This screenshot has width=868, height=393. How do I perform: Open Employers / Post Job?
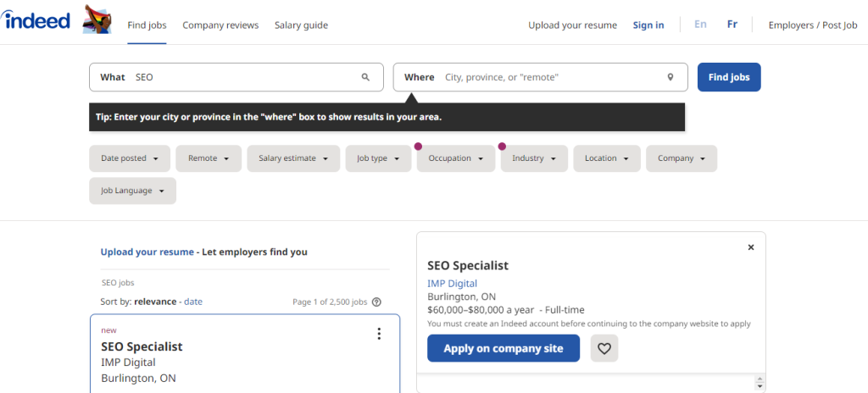tap(813, 25)
